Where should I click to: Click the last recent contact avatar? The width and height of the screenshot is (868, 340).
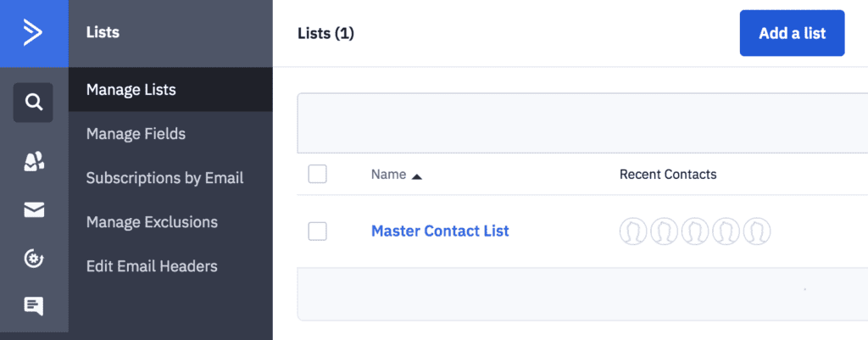coord(757,231)
